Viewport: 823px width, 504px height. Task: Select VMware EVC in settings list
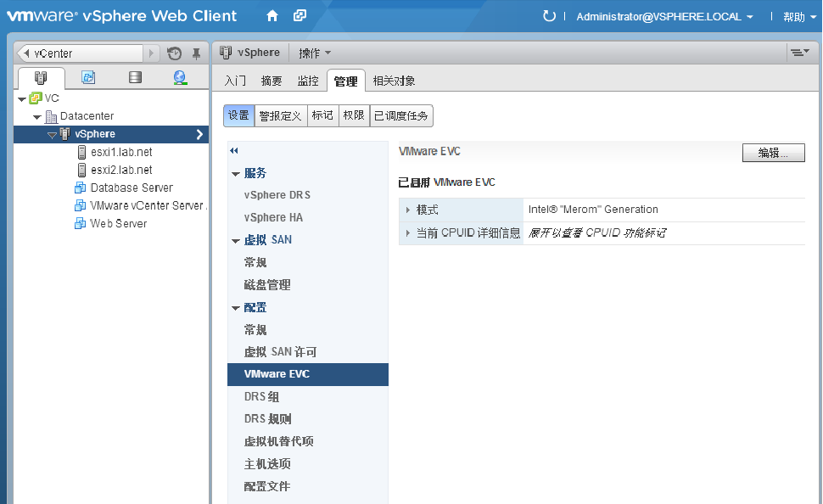[308, 374]
